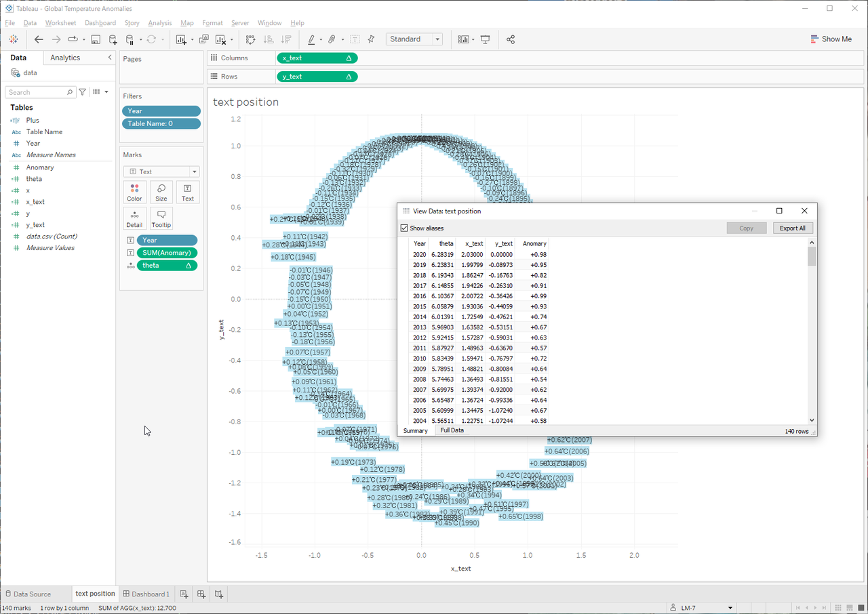Viewport: 868px width, 614px height.
Task: Click the SUM(Anomary) pill in Marks card
Action: (167, 253)
